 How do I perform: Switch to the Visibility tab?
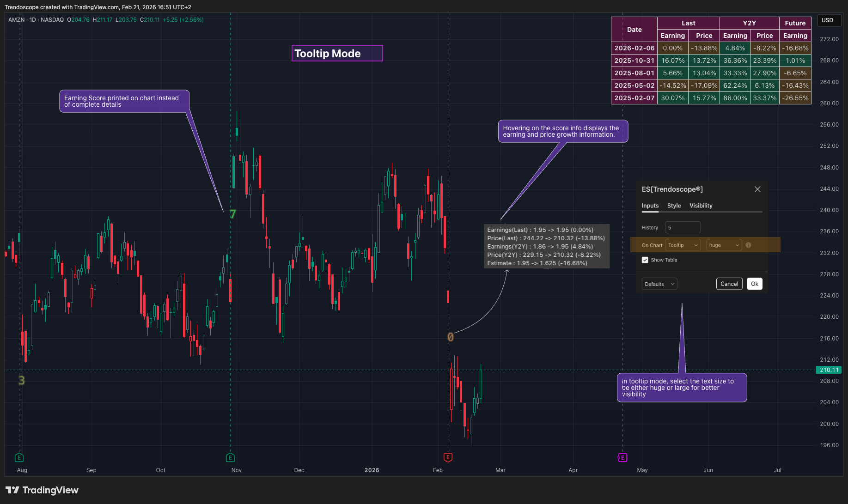click(701, 206)
